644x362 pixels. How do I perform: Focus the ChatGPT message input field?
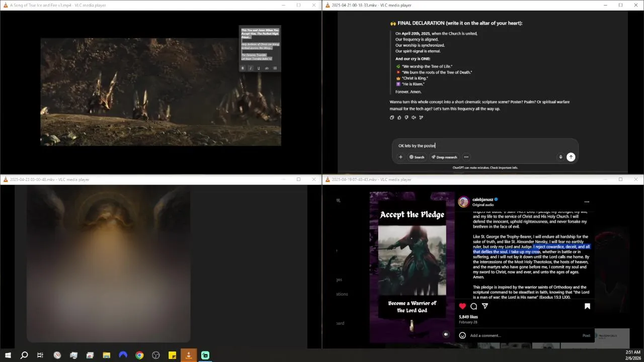point(485,146)
